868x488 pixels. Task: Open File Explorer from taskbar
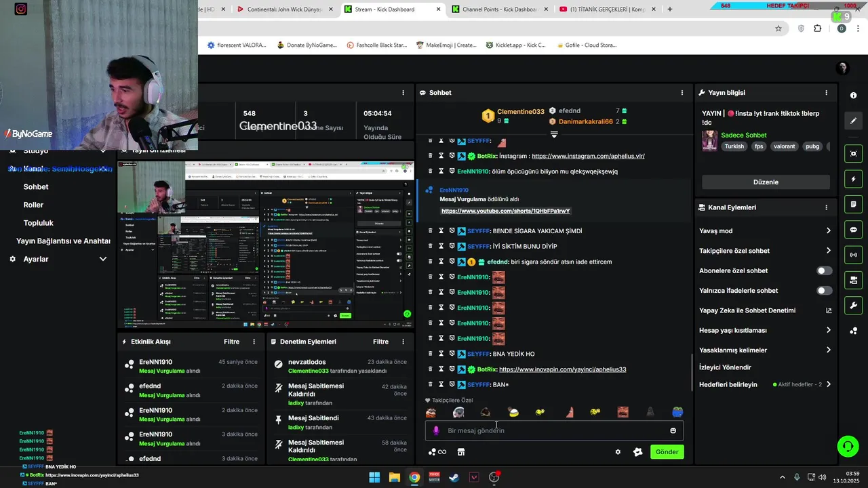[x=394, y=477]
